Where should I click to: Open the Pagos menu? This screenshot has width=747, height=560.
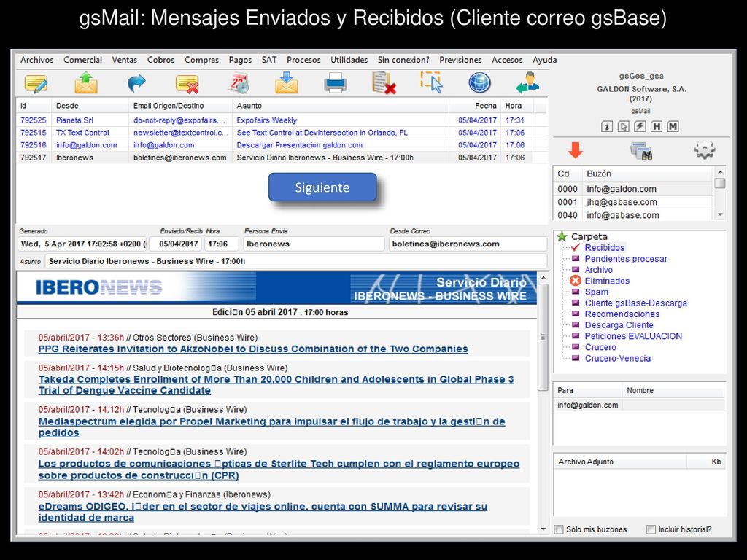(x=240, y=60)
